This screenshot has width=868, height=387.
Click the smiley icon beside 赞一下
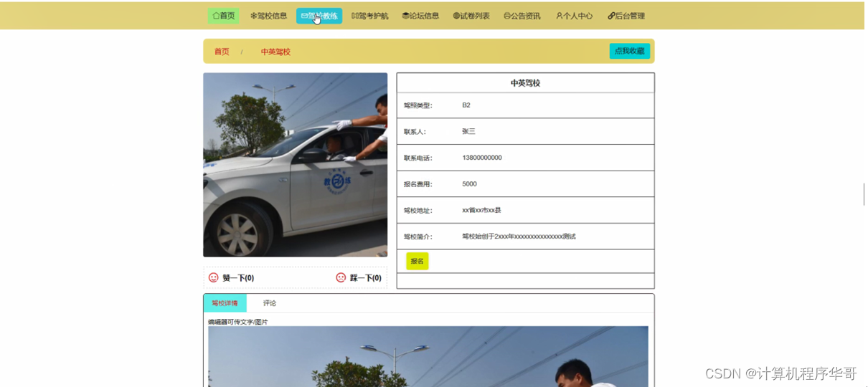(213, 277)
